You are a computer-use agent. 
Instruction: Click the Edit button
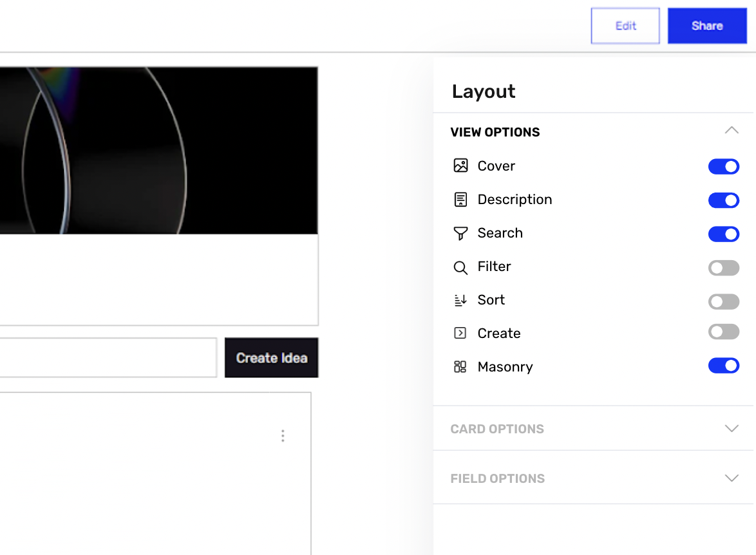[x=625, y=25]
